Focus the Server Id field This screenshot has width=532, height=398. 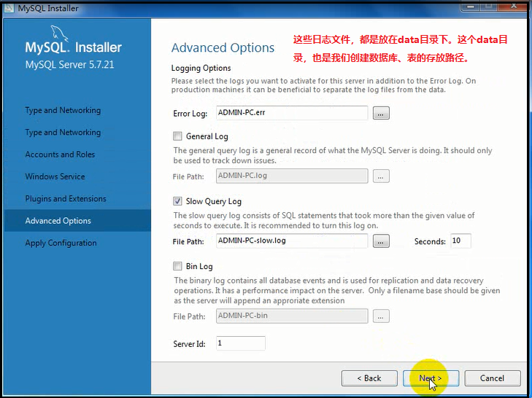pyautogui.click(x=241, y=343)
